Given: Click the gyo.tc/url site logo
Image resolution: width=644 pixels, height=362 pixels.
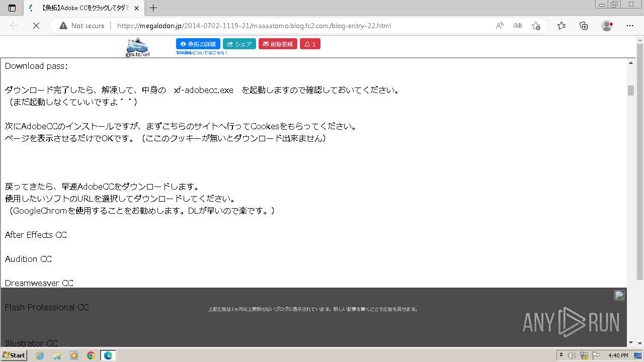Looking at the screenshot, I should click(137, 47).
